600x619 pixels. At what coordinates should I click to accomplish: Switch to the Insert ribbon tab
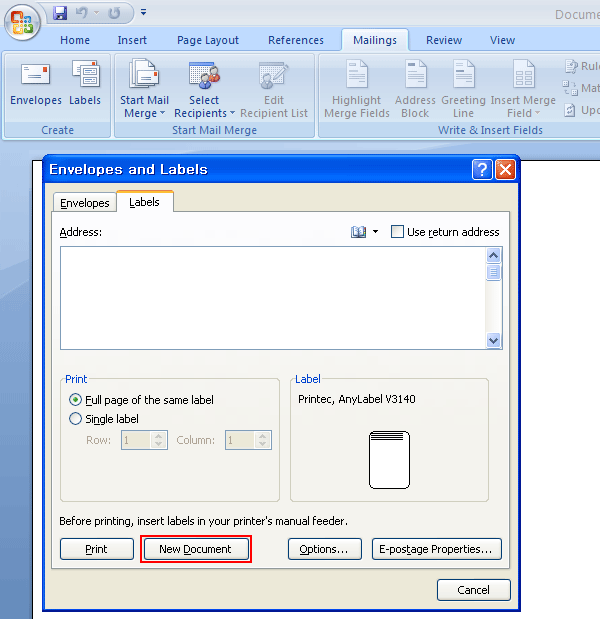[132, 40]
